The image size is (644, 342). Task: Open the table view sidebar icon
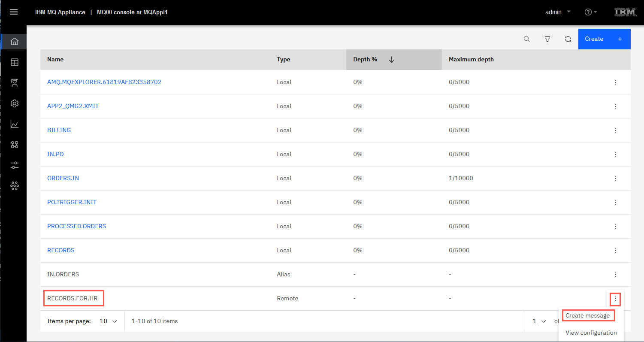click(15, 62)
